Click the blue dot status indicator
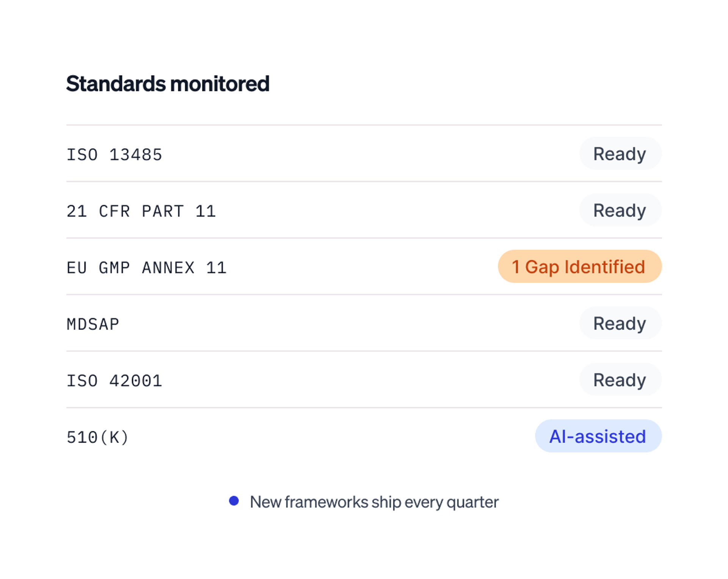Screen dimensions: 728x579 point(234,501)
